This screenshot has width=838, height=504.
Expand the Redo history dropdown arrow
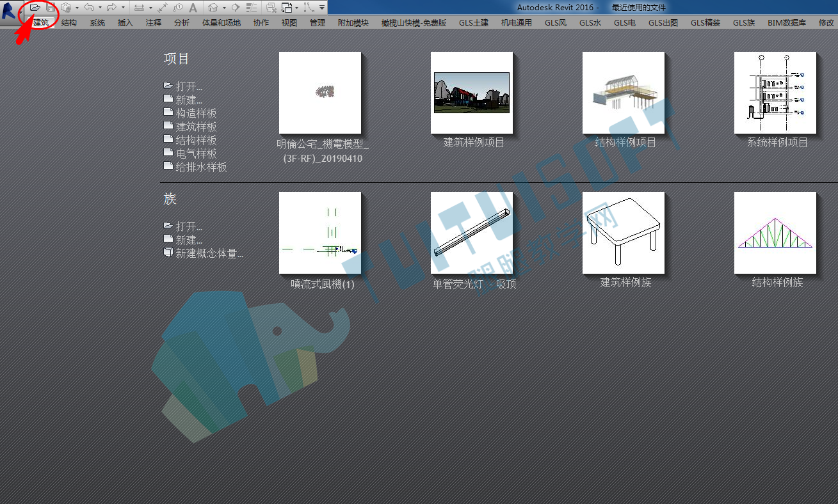[123, 7]
